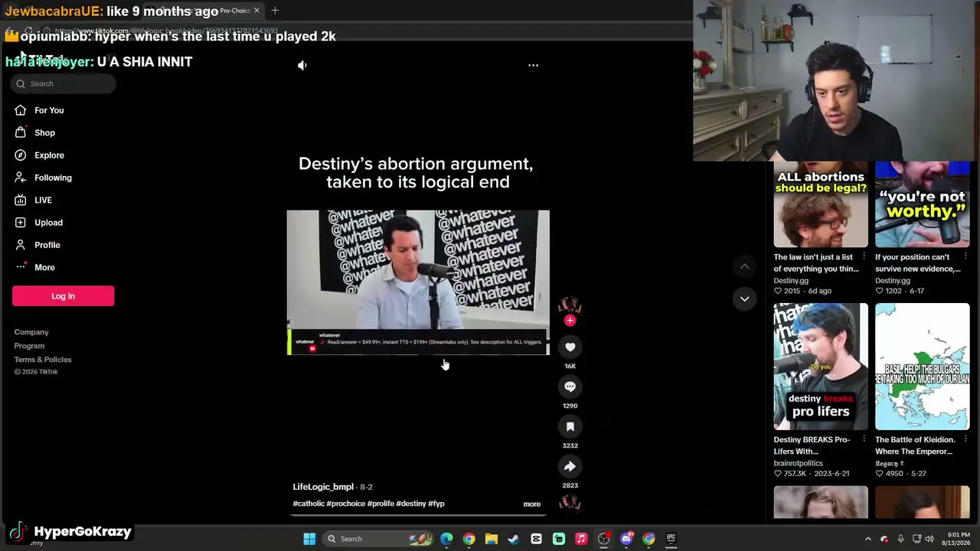Screen dimensions: 980x551
Task: Follow creator with the red plus button
Action: (x=570, y=321)
